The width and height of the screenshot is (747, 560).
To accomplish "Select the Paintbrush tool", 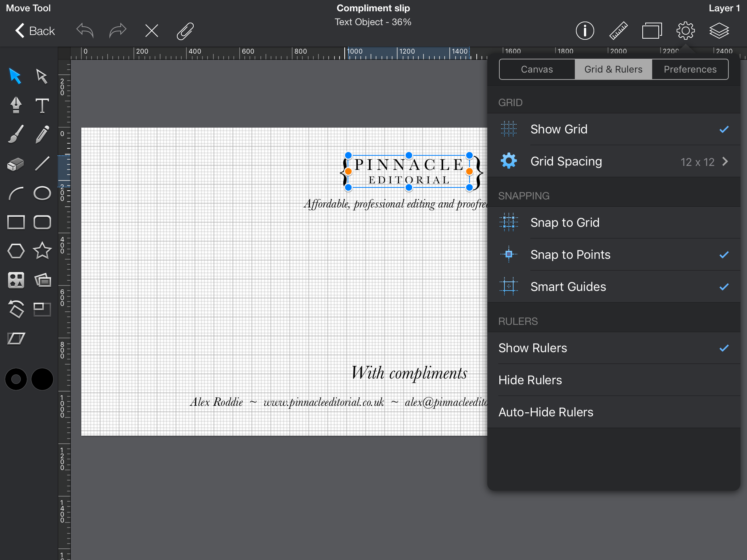I will (x=14, y=133).
